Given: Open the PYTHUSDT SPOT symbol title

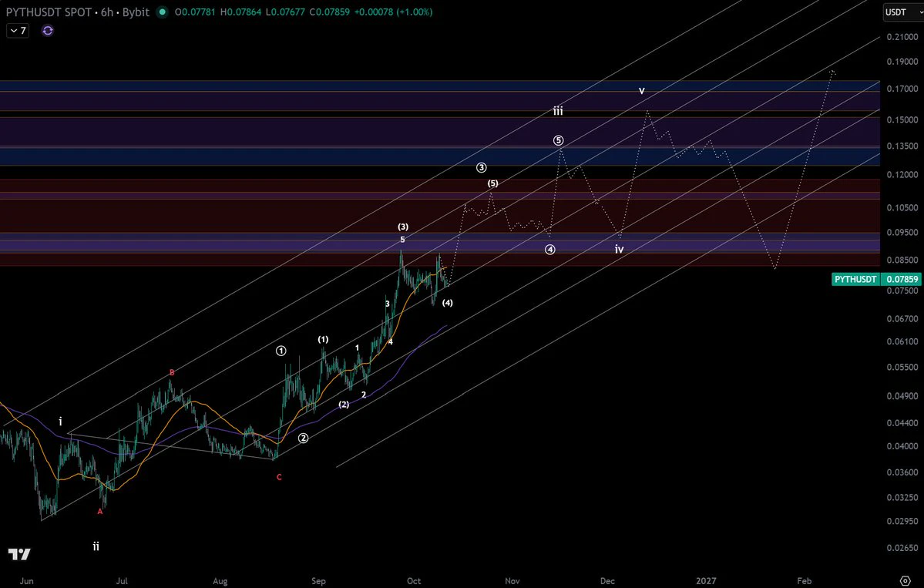Looking at the screenshot, I should click(77, 12).
